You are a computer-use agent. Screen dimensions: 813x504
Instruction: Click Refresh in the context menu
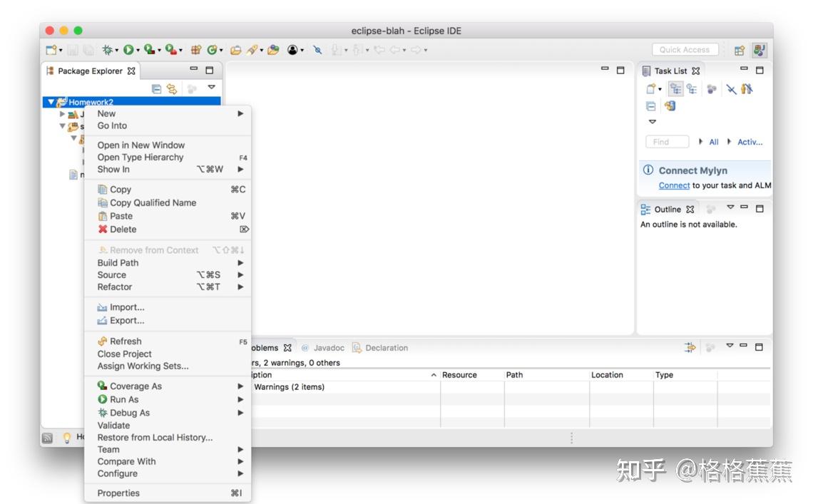click(x=168, y=341)
